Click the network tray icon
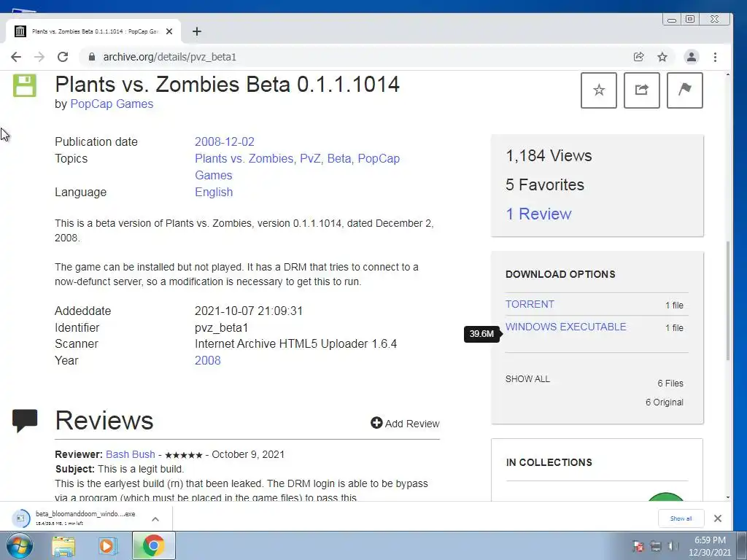Image resolution: width=747 pixels, height=560 pixels. pyautogui.click(x=656, y=546)
